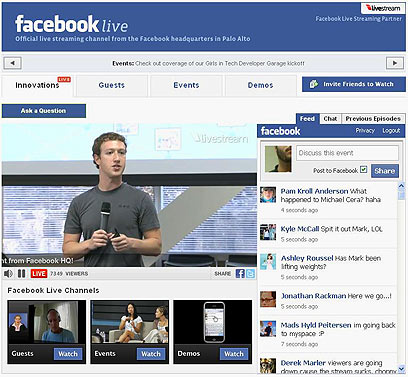Click Invite Friends to Watch button

coord(354,84)
